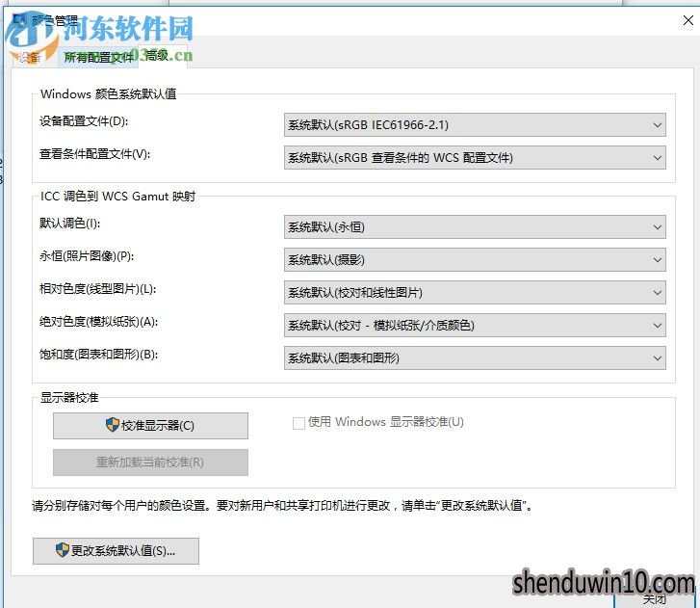Image resolution: width=700 pixels, height=608 pixels.
Task: Open the 设备配置文件 sRGB IEC61966-2.1 dropdown
Action: click(475, 124)
